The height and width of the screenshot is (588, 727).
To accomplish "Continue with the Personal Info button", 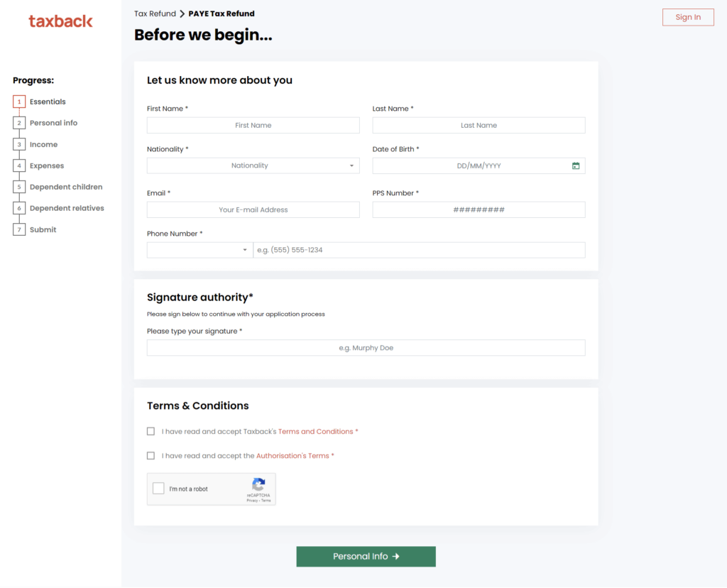I will pos(366,557).
